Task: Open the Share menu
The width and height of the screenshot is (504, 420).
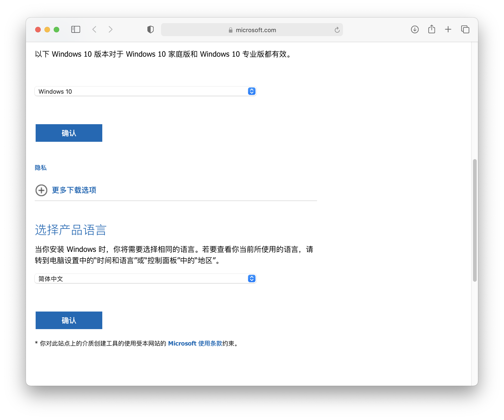Action: 432,29
